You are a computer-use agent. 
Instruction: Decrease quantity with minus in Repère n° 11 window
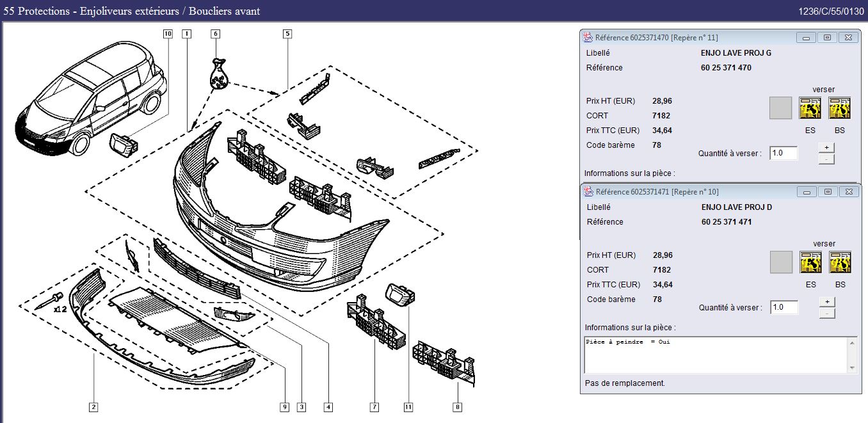tap(826, 159)
